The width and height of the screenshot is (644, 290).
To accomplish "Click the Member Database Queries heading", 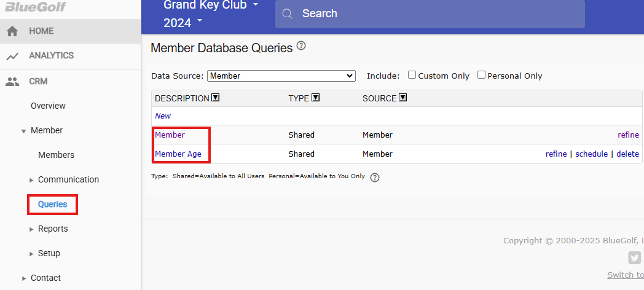I will (x=221, y=48).
